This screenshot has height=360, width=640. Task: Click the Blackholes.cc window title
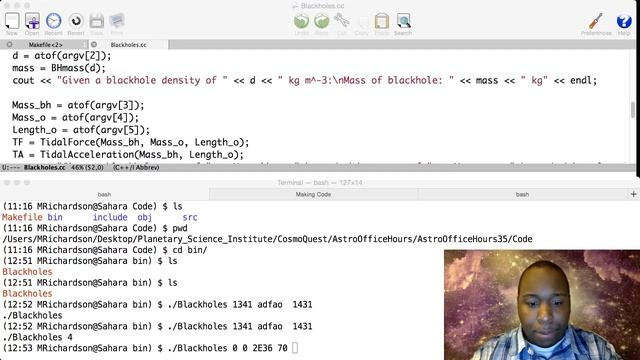coord(322,6)
